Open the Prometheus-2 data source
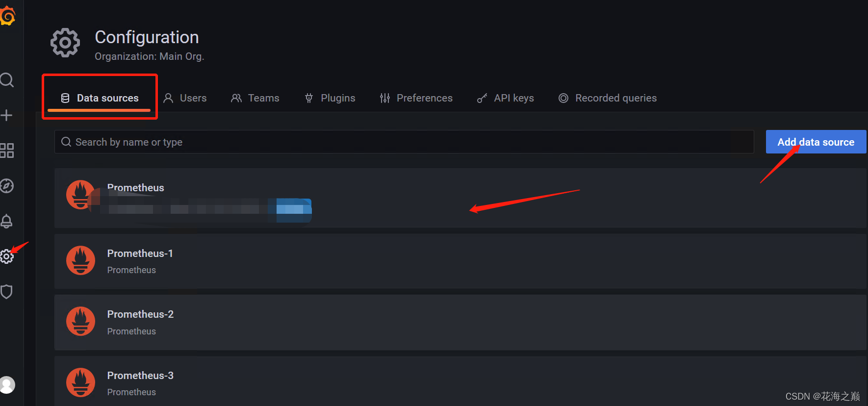Image resolution: width=868 pixels, height=406 pixels. coord(460,322)
